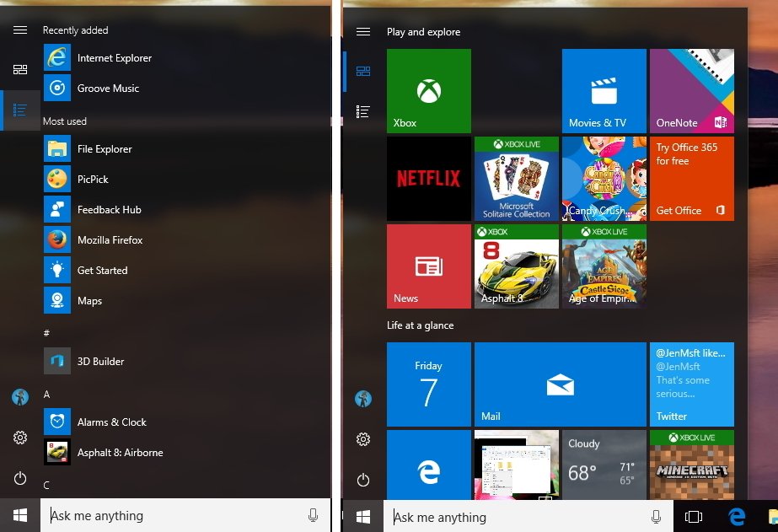Click the C letter header in app list

[x=46, y=485]
